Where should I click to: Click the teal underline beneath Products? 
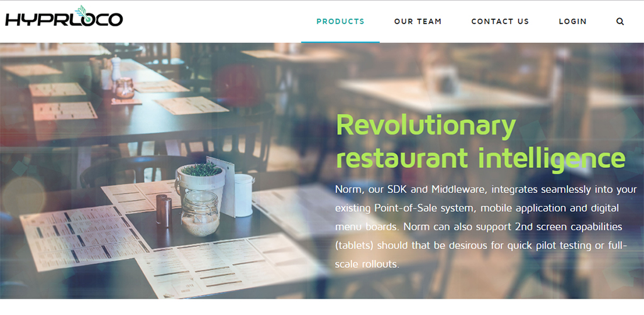pyautogui.click(x=340, y=42)
